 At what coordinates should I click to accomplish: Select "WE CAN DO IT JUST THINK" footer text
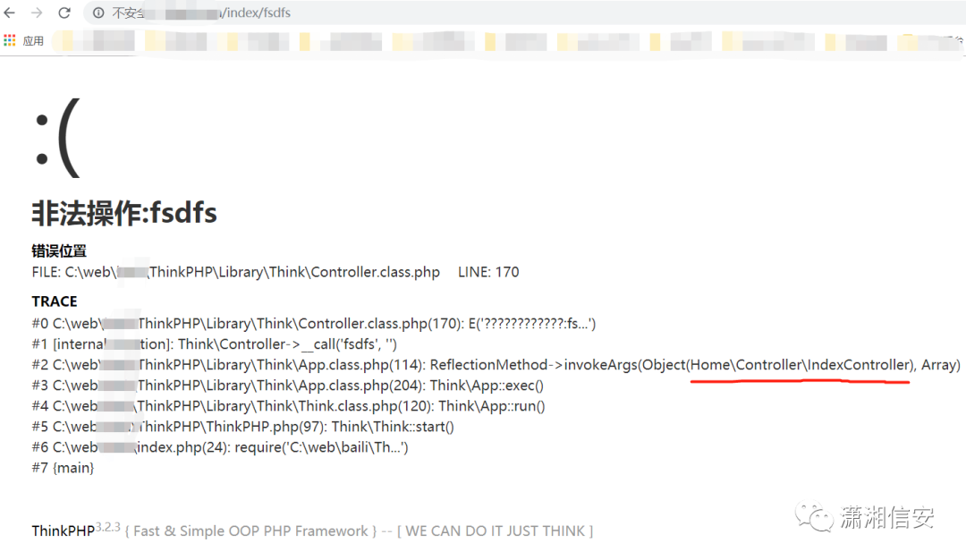496,531
